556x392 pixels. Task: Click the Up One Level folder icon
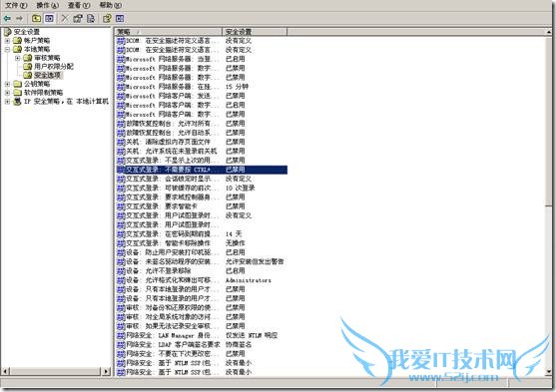[x=36, y=18]
